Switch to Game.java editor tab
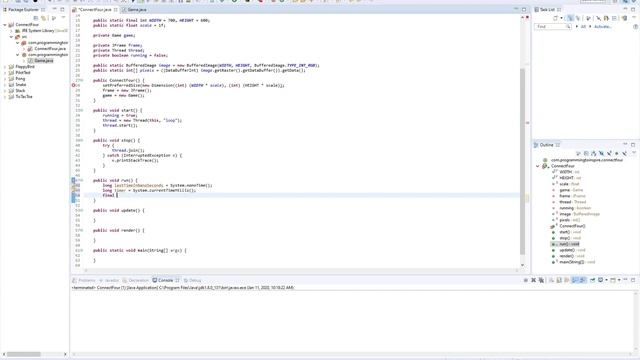Screen dimensions: 640x360 click(x=137, y=9)
